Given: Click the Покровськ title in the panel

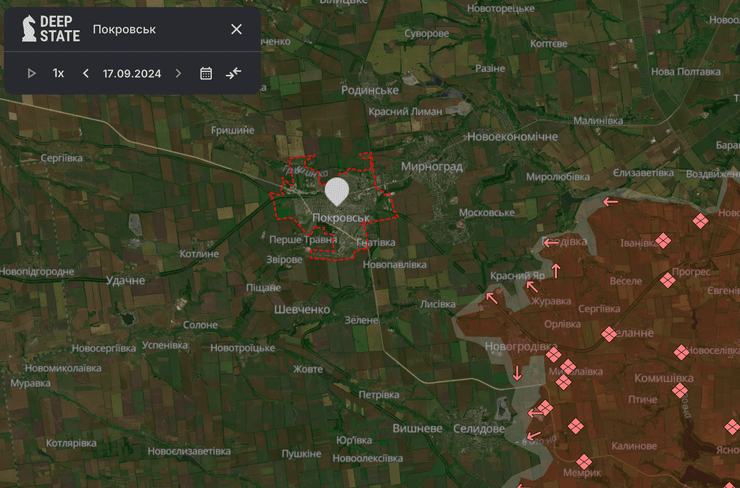Looking at the screenshot, I should [124, 29].
